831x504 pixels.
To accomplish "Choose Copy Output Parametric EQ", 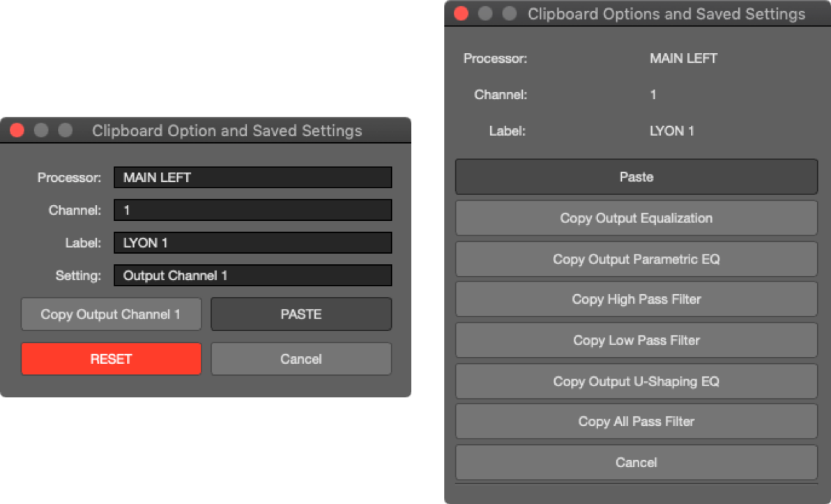I will tap(636, 259).
